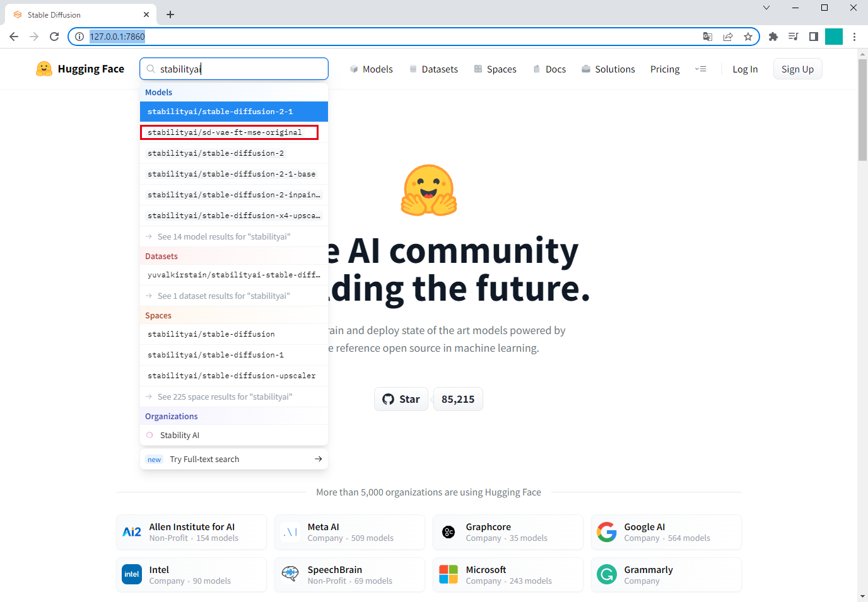
Task: Click the GitHub Star button
Action: click(401, 399)
